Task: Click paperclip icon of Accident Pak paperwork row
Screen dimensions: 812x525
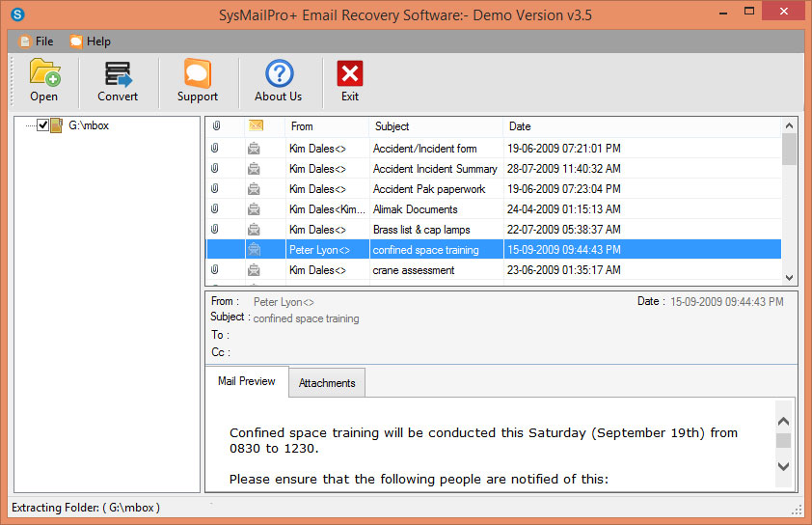Action: [214, 188]
